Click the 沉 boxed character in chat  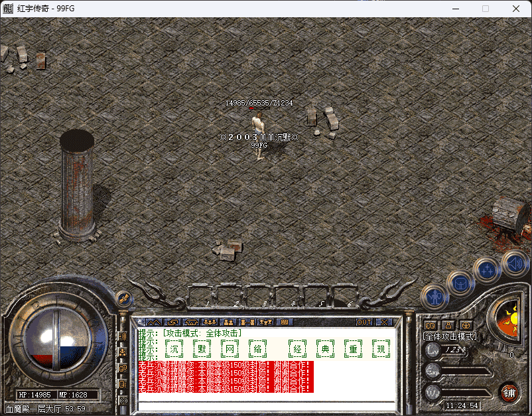[x=174, y=349]
